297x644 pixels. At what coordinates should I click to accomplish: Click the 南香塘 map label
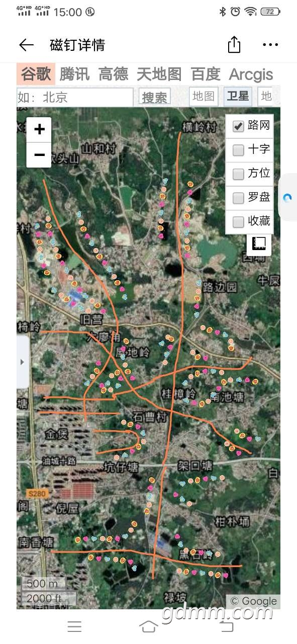tap(36, 543)
